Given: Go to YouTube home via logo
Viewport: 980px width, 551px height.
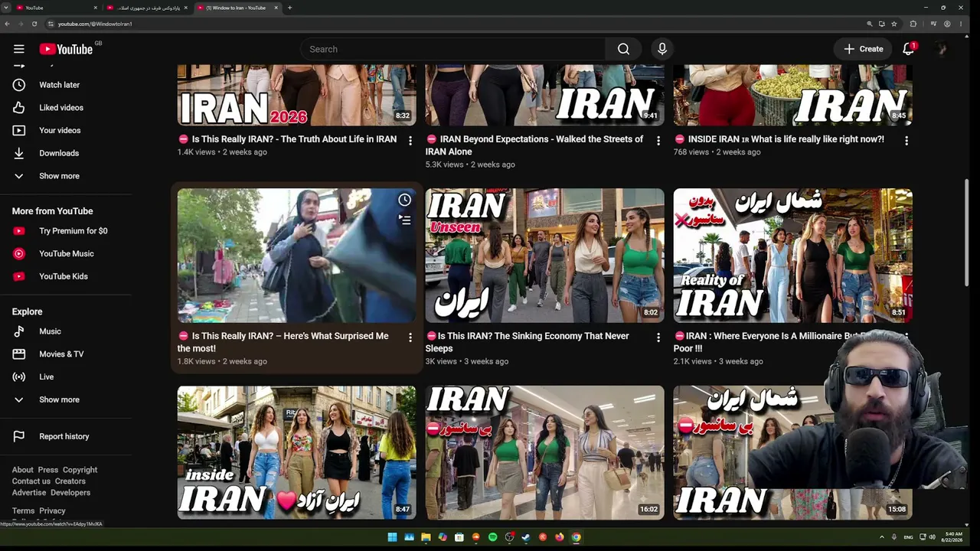Looking at the screenshot, I should coord(66,49).
